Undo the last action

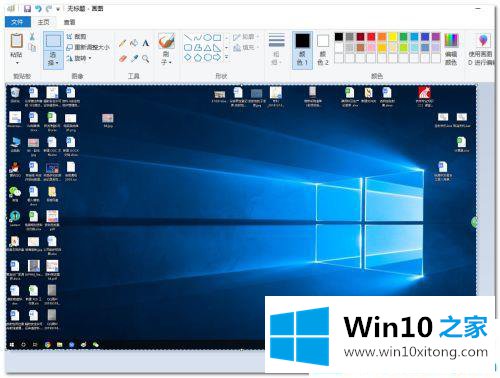click(38, 8)
